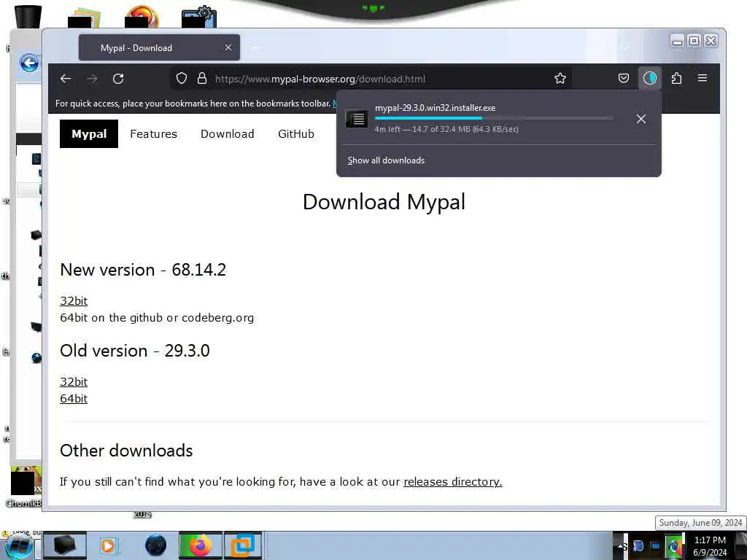Select the Mypal - Download tab

pyautogui.click(x=159, y=47)
